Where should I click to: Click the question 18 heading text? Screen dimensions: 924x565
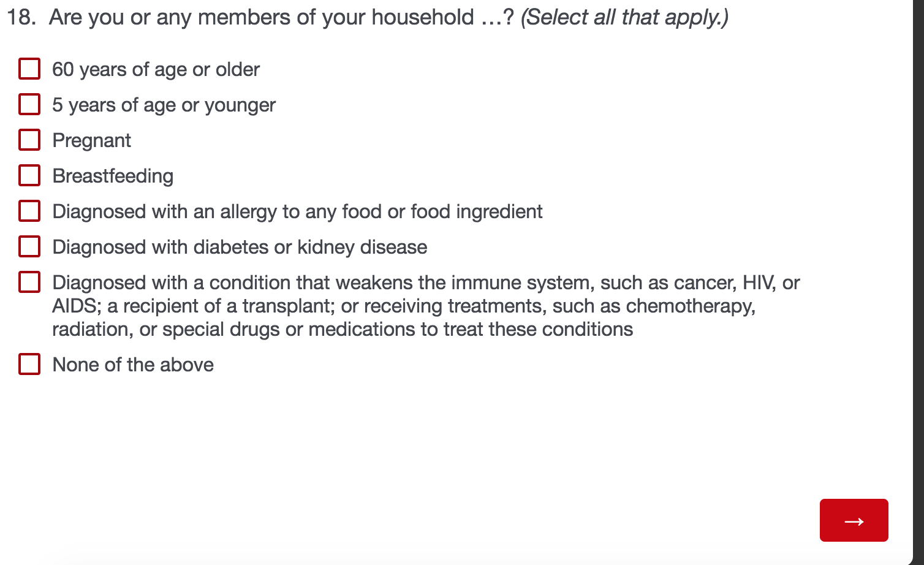pos(282,17)
